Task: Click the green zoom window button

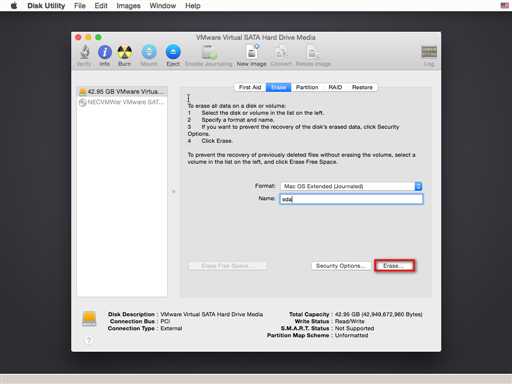Action: (98, 37)
